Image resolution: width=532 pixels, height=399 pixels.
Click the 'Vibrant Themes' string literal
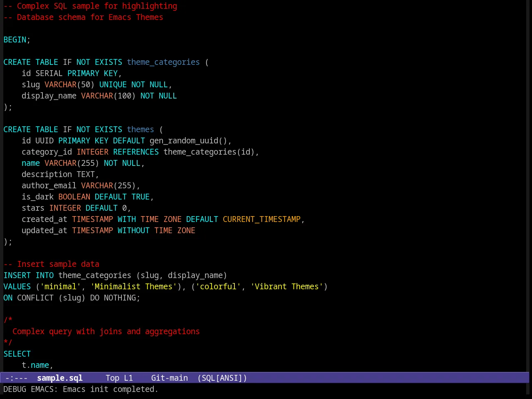[287, 286]
